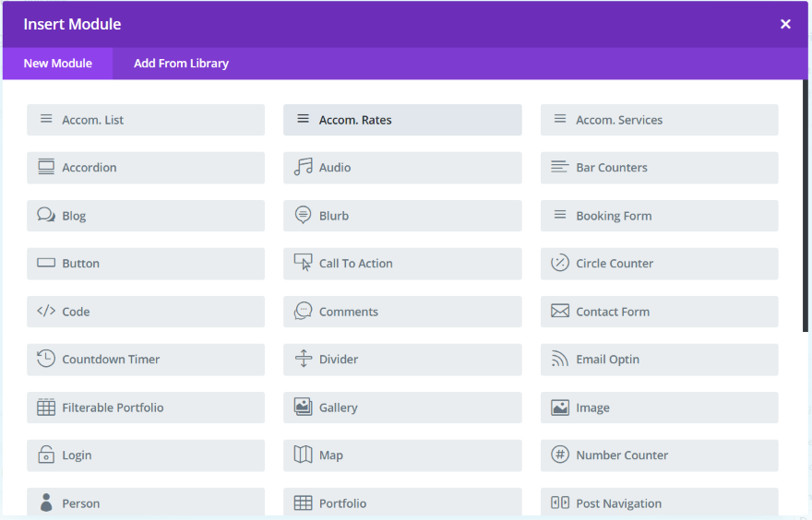The image size is (812, 520).
Task: Select the Portfolio module
Action: [402, 502]
